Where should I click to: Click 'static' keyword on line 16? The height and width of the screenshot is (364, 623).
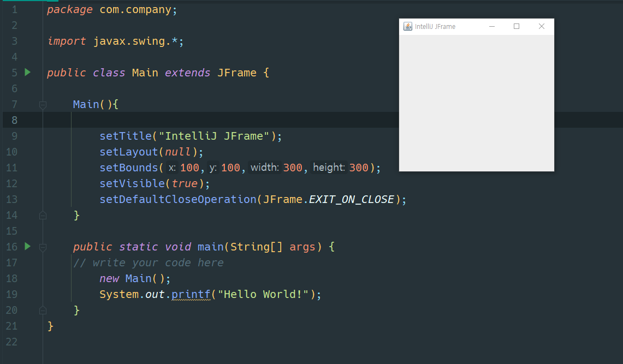(x=138, y=247)
